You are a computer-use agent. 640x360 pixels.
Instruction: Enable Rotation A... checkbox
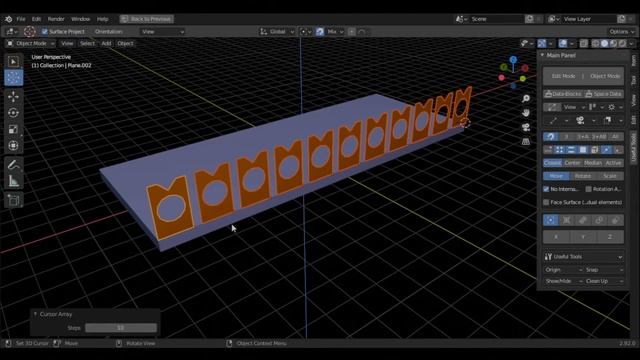click(588, 189)
